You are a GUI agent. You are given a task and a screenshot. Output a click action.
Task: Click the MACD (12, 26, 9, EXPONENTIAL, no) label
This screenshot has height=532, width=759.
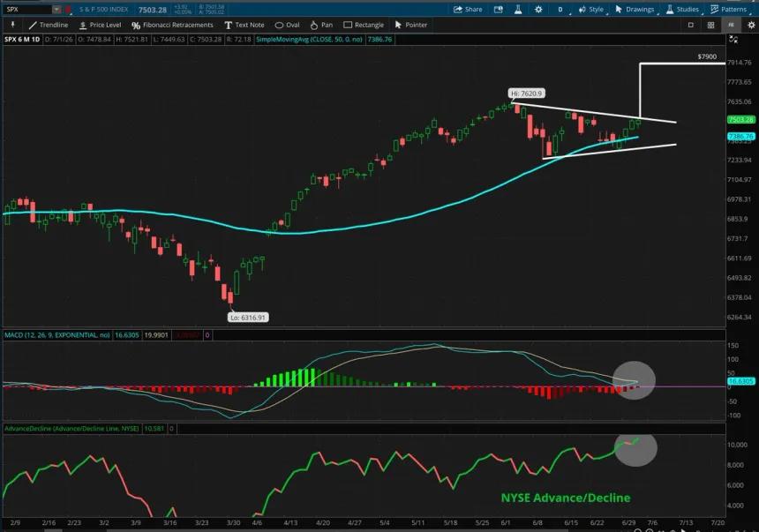click(57, 335)
